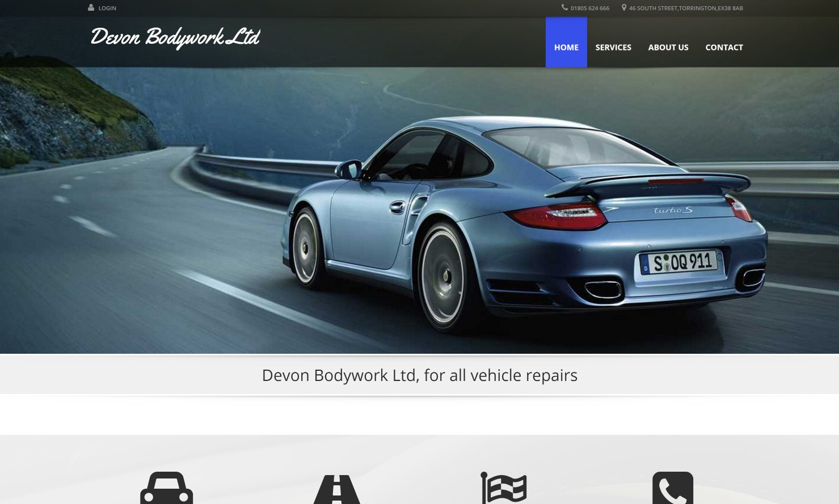Open the CONTACT page
This screenshot has width=839, height=504.
click(x=724, y=47)
